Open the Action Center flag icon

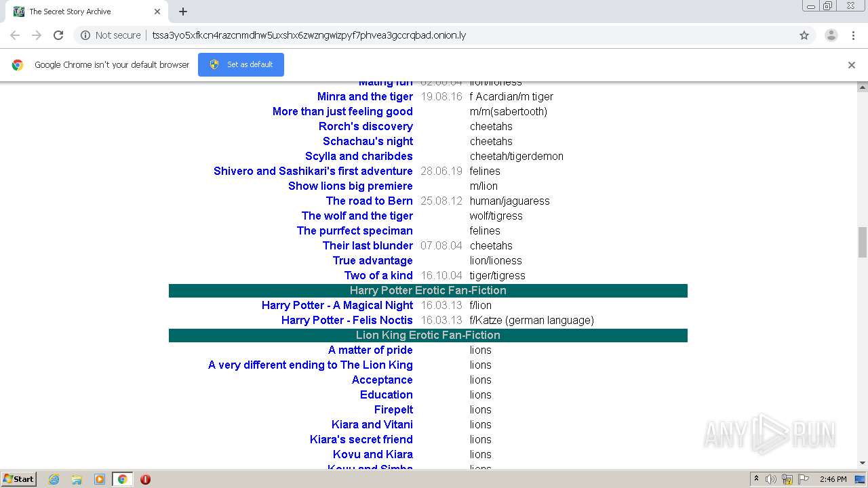pyautogui.click(x=804, y=479)
